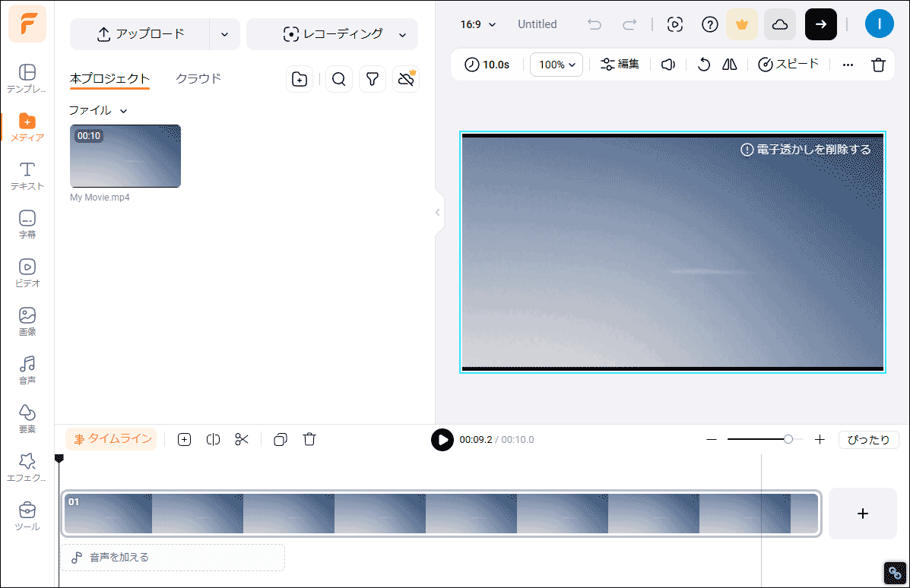Select the My Movie.mp4 thumbnail

click(125, 156)
